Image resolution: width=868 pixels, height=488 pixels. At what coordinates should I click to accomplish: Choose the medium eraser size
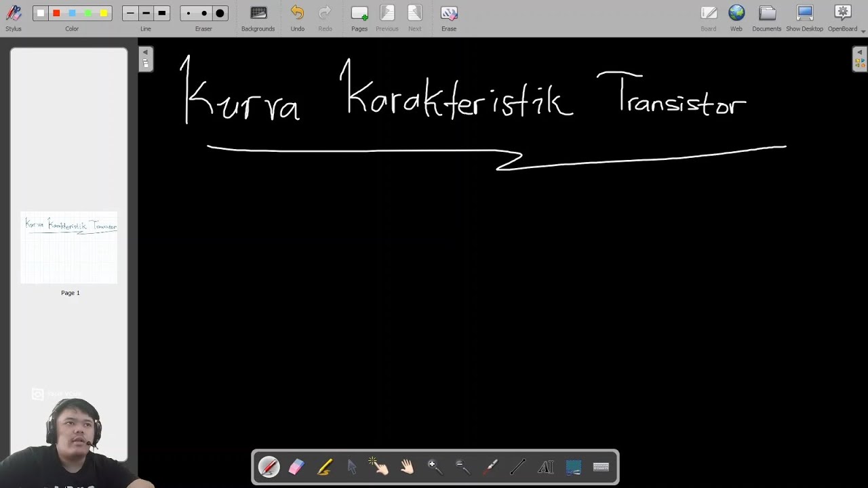click(x=204, y=13)
